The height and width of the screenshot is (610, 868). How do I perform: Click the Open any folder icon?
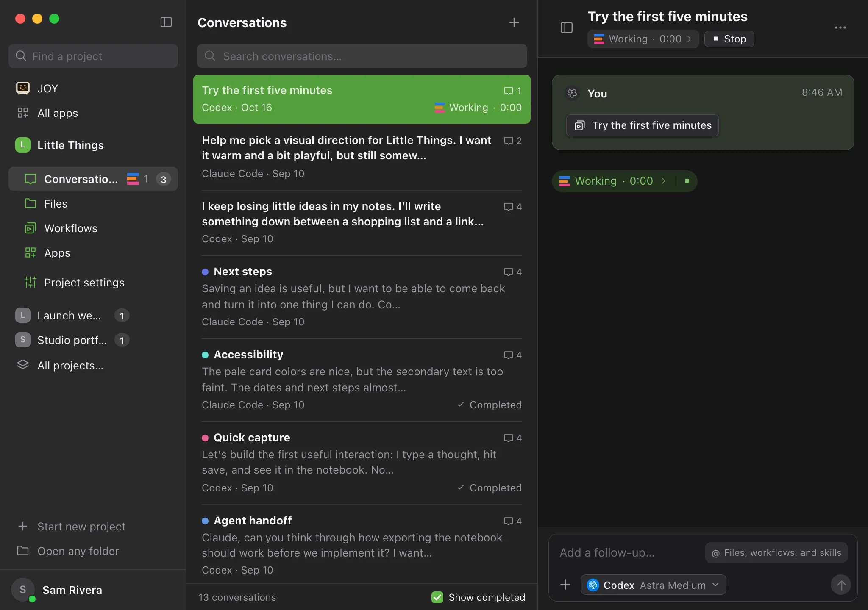(23, 551)
